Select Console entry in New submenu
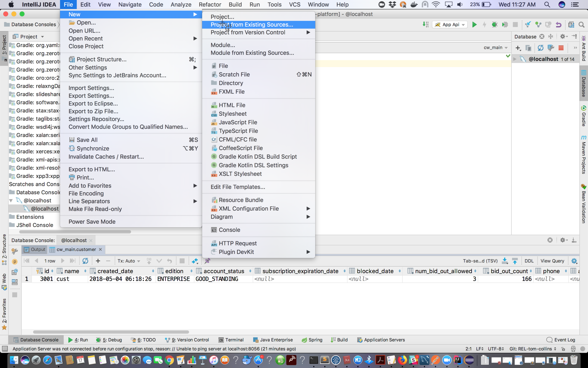 (x=258, y=230)
